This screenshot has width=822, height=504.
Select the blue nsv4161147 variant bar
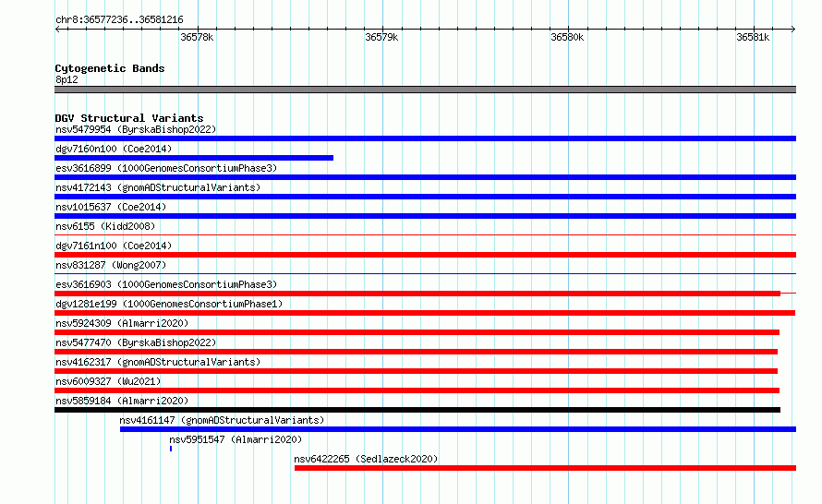click(x=458, y=429)
